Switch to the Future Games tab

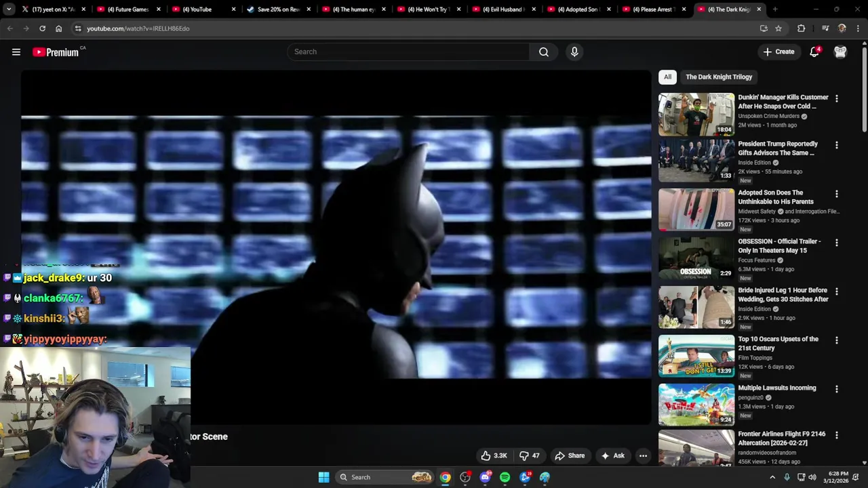129,9
